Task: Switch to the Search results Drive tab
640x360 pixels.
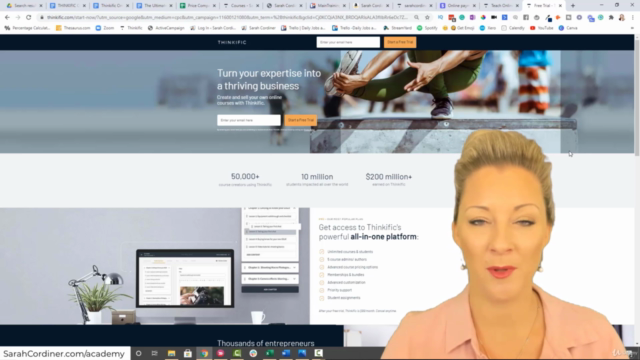Action: coord(23,6)
